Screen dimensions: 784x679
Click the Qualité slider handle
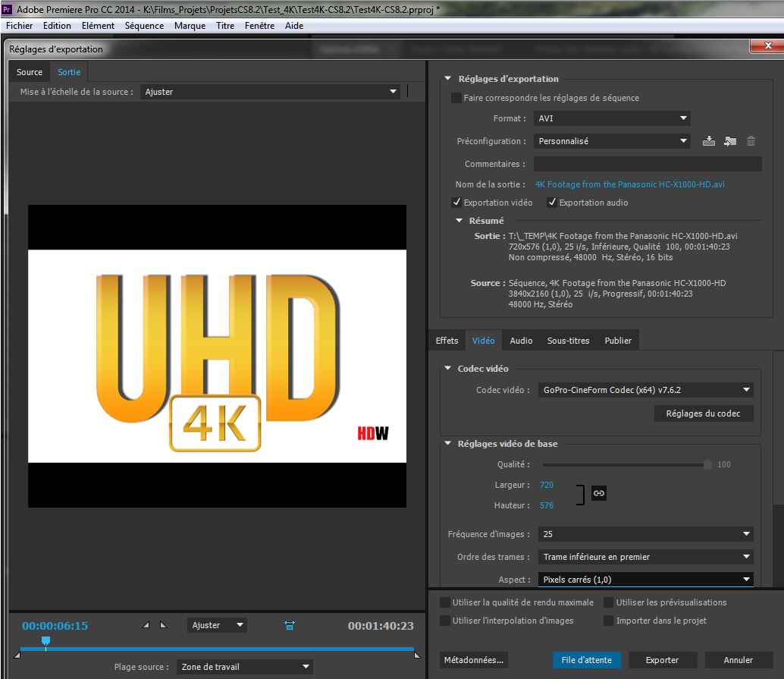click(x=707, y=464)
